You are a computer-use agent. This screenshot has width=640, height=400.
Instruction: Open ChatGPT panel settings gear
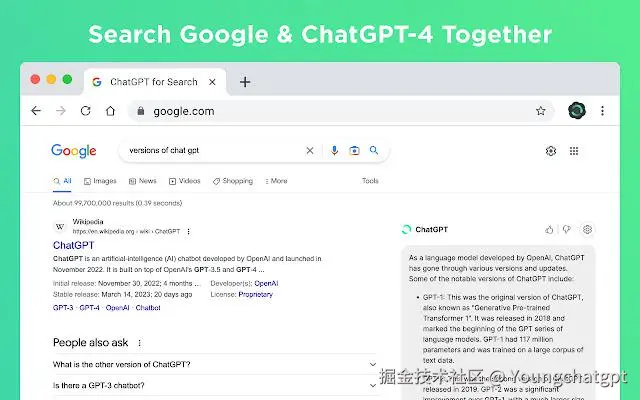pyautogui.click(x=587, y=229)
